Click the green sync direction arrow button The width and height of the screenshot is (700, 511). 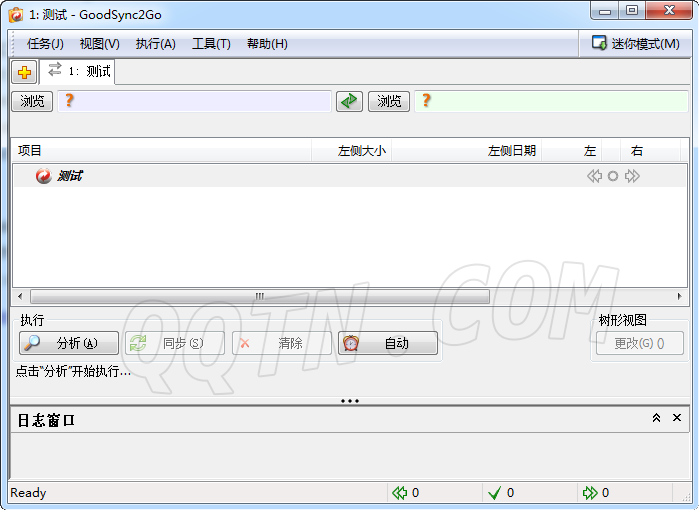pyautogui.click(x=349, y=101)
